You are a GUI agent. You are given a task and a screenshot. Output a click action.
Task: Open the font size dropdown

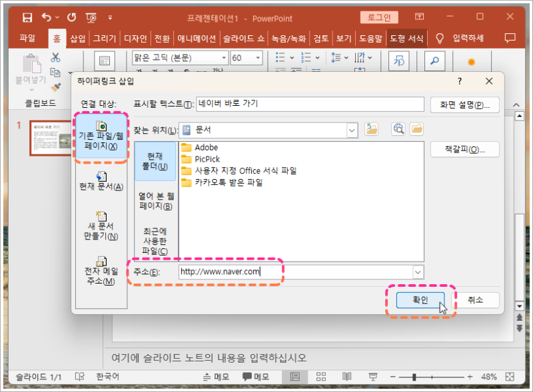coord(258,58)
